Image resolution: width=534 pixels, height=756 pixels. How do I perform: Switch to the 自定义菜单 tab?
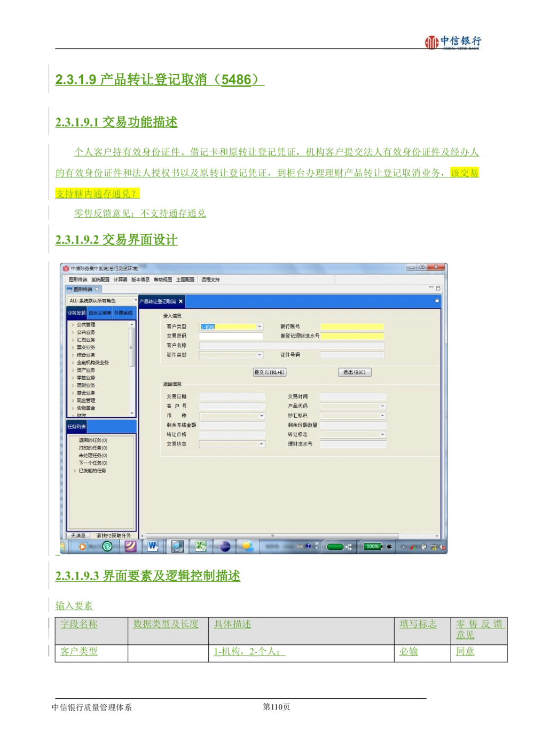[100, 313]
